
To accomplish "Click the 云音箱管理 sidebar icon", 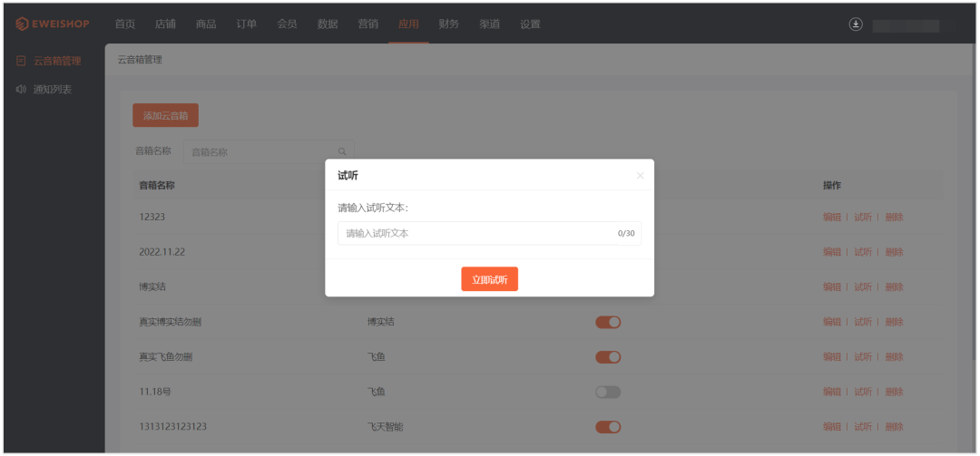I will tap(21, 62).
